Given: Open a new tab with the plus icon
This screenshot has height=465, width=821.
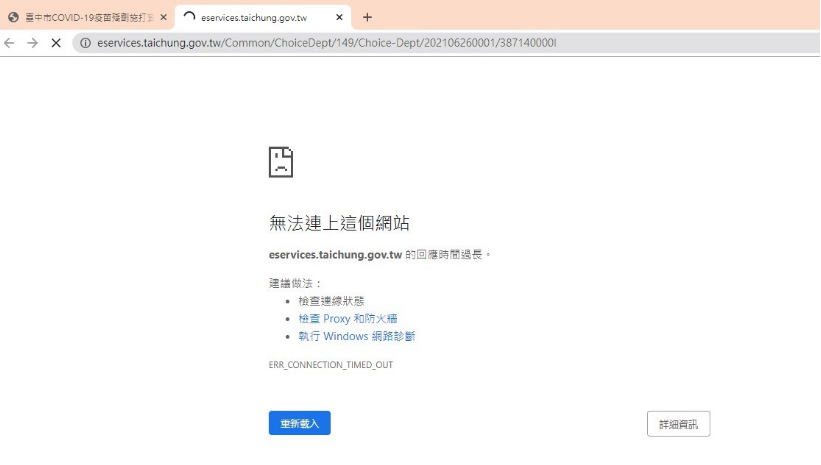Looking at the screenshot, I should 367,17.
